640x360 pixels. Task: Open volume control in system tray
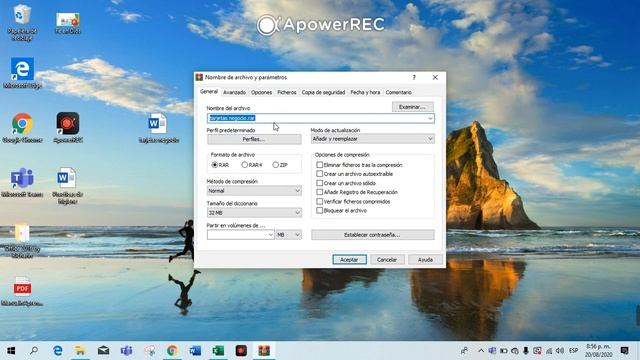pyautogui.click(x=560, y=351)
